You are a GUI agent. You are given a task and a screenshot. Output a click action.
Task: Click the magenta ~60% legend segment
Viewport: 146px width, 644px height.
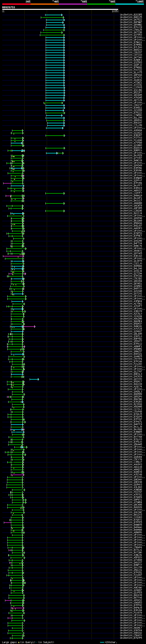click(73, 4)
